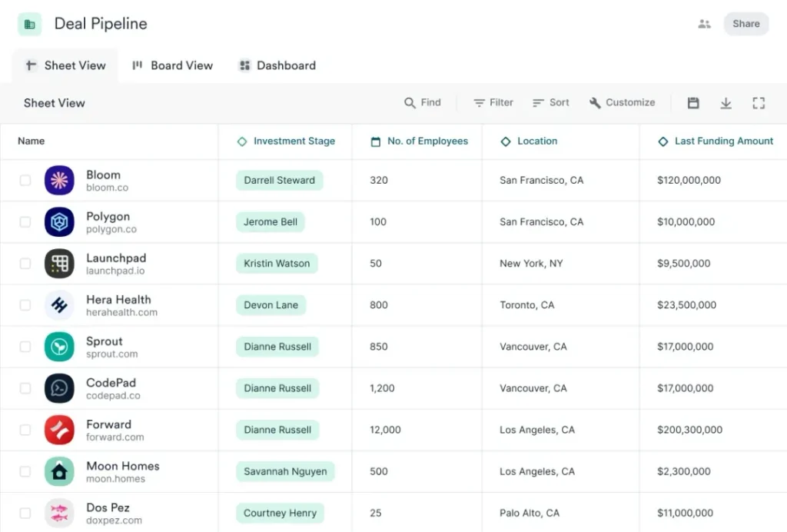Click the save icon in toolbar

(693, 103)
